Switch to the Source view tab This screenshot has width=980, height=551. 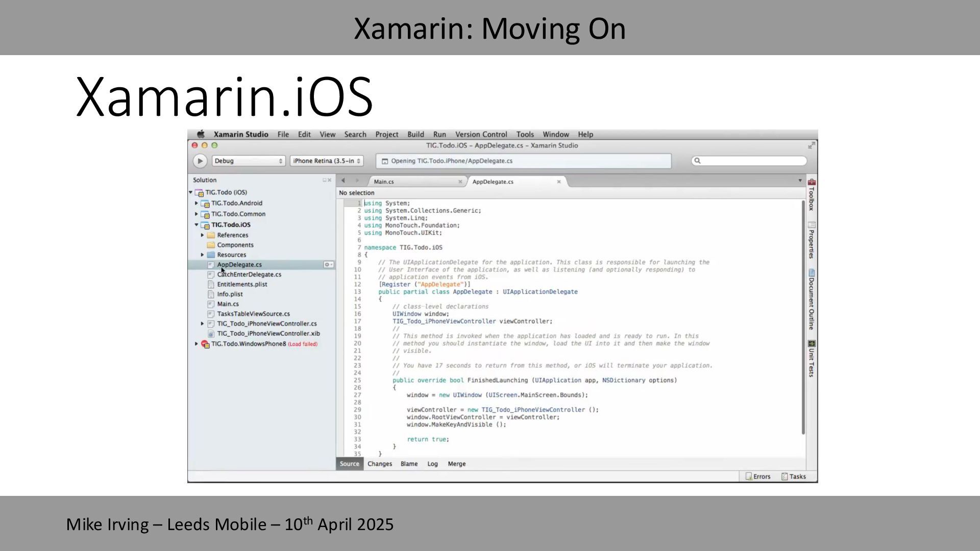(350, 464)
